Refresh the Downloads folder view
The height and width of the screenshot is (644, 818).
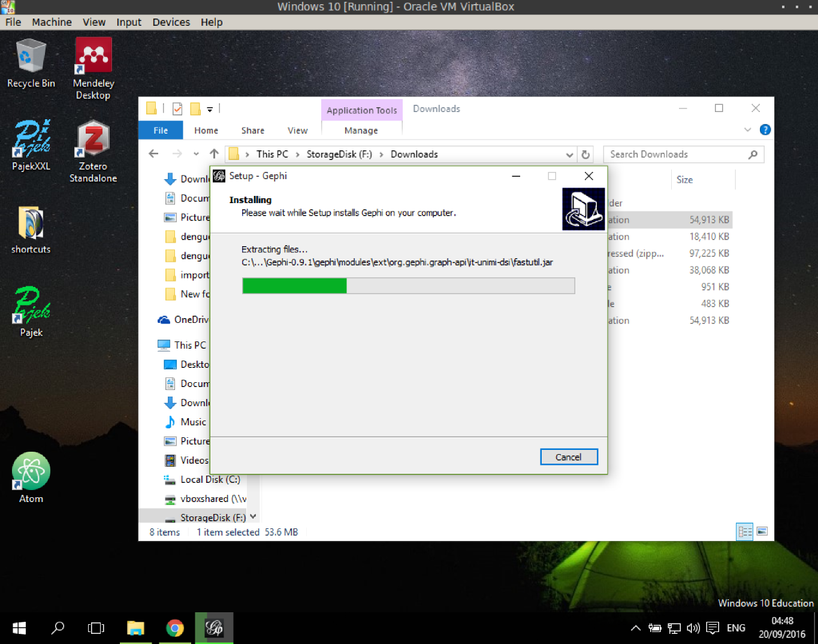click(x=585, y=155)
